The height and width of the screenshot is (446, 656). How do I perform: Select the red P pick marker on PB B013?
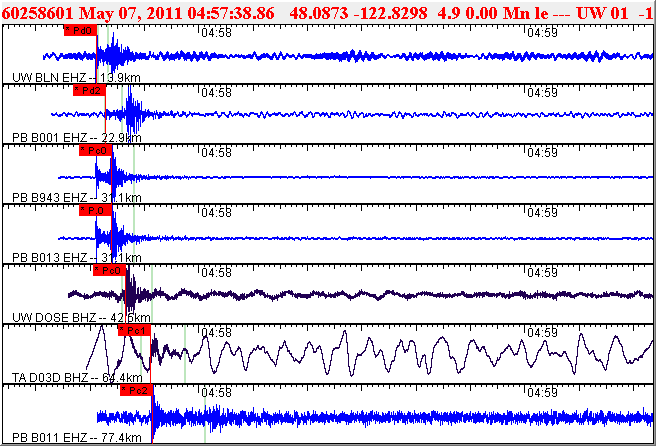[96, 210]
